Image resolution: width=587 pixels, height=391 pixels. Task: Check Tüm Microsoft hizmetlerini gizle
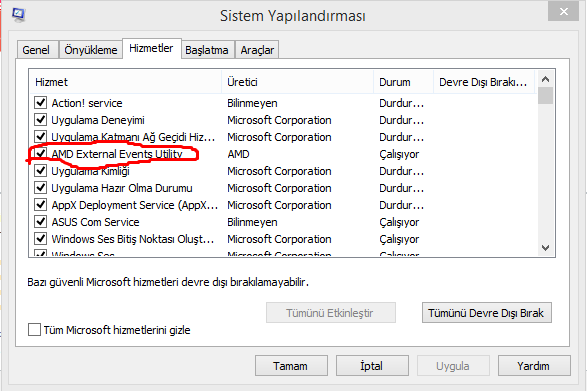click(x=34, y=330)
